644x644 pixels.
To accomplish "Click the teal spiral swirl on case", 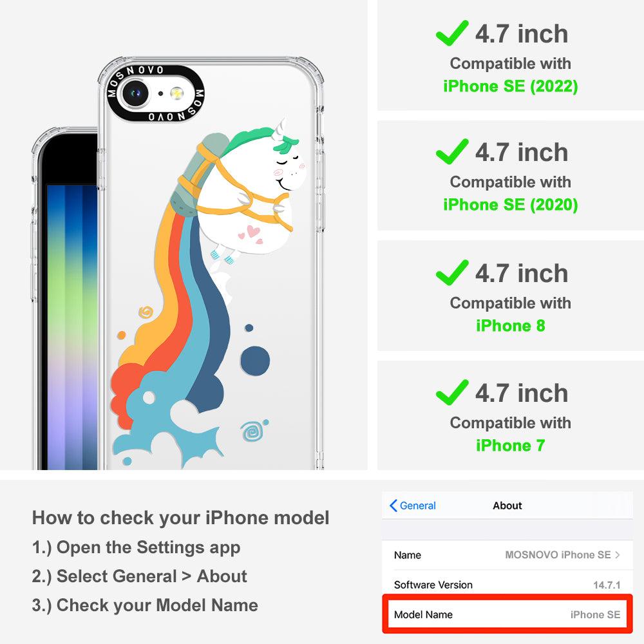I will pos(252,431).
